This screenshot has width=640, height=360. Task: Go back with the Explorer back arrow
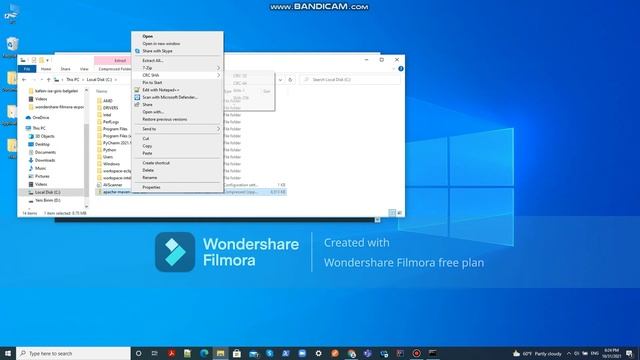point(24,80)
